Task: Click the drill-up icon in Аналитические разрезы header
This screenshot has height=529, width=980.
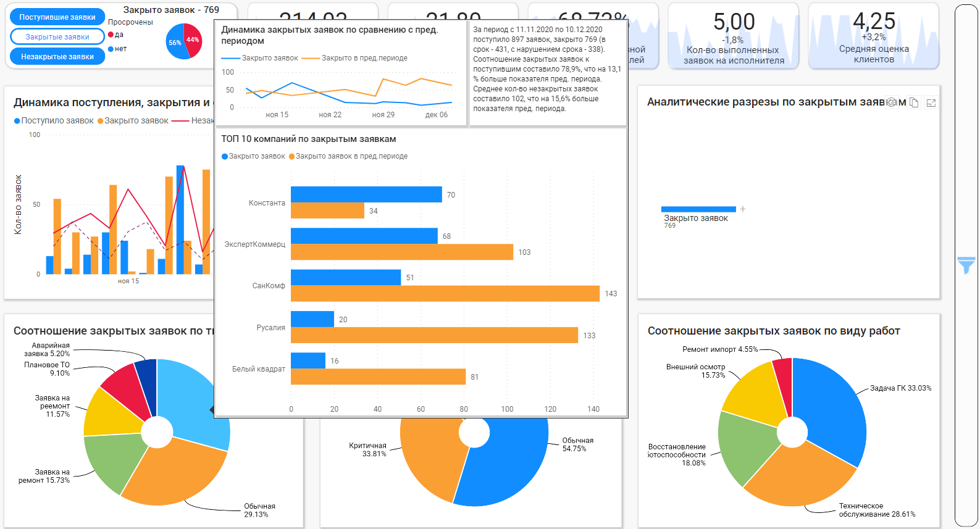Action: click(x=892, y=102)
